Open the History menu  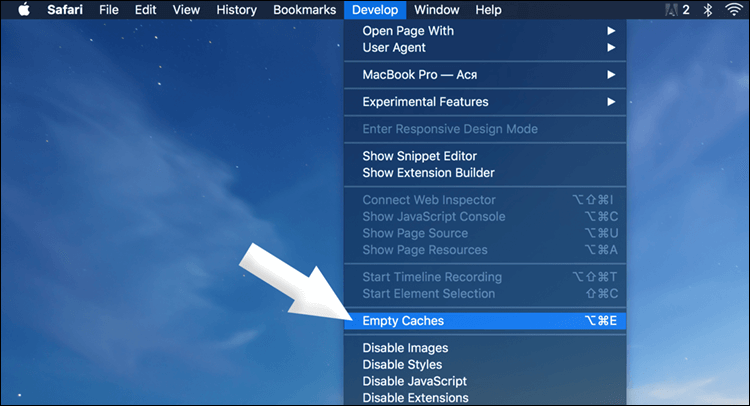(236, 10)
